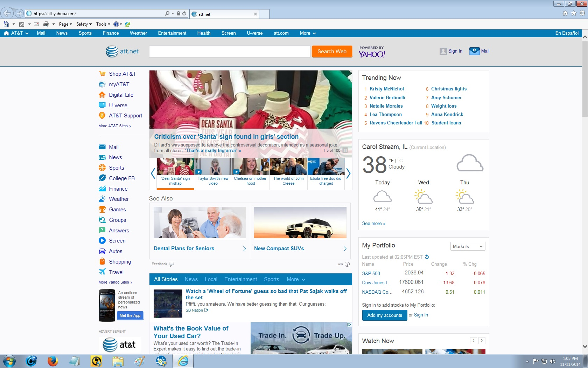
Task: Click the address bar URL field
Action: click(98, 14)
